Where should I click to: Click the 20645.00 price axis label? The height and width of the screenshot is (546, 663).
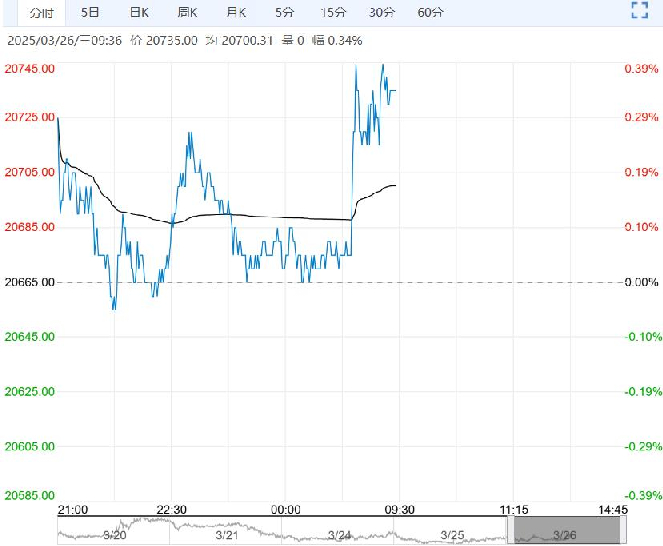30,337
